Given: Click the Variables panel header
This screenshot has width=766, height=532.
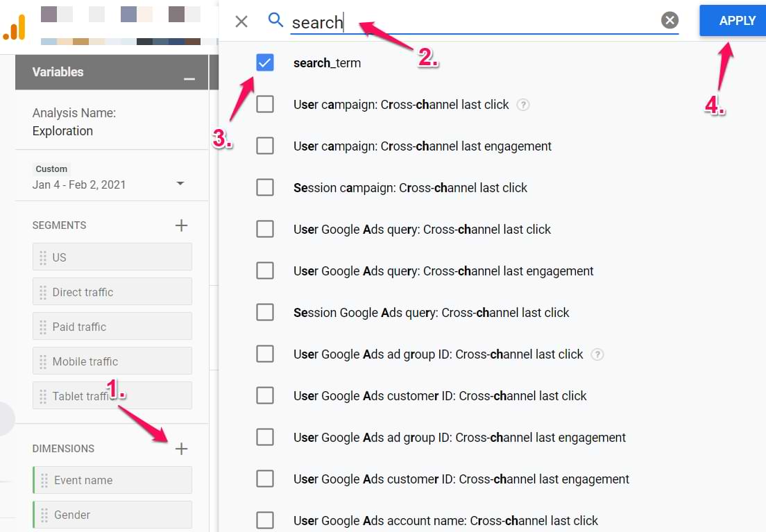Looking at the screenshot, I should pyautogui.click(x=112, y=72).
